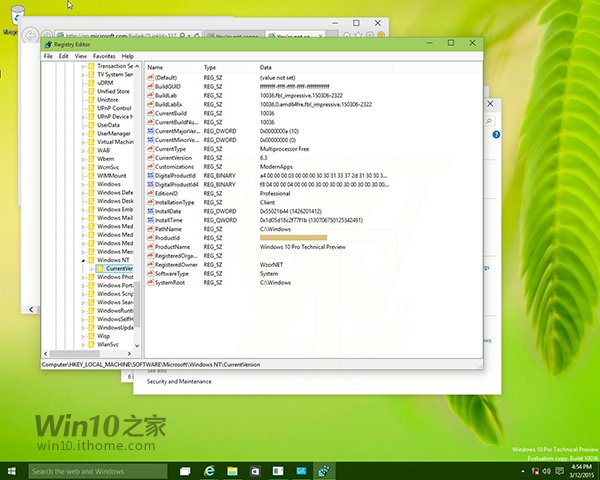Expand the Windows Photo key
600x480 pixels.
pyautogui.click(x=83, y=277)
